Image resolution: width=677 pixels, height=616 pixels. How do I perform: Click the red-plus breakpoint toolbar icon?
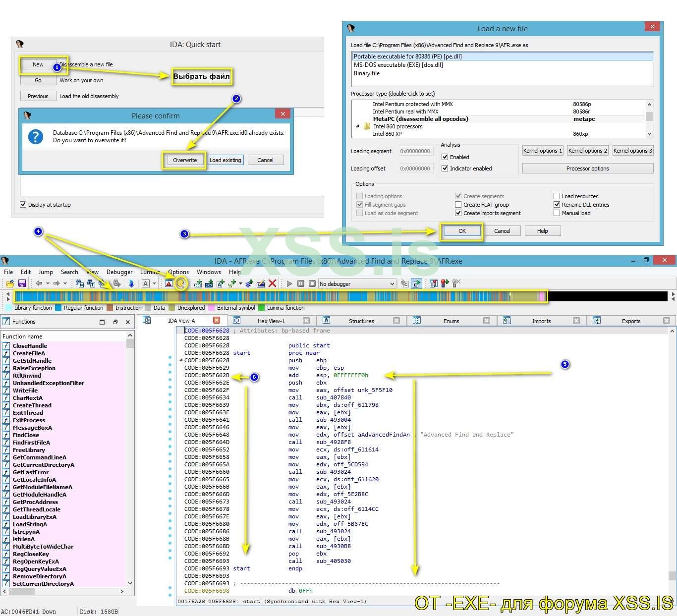pyautogui.click(x=445, y=283)
